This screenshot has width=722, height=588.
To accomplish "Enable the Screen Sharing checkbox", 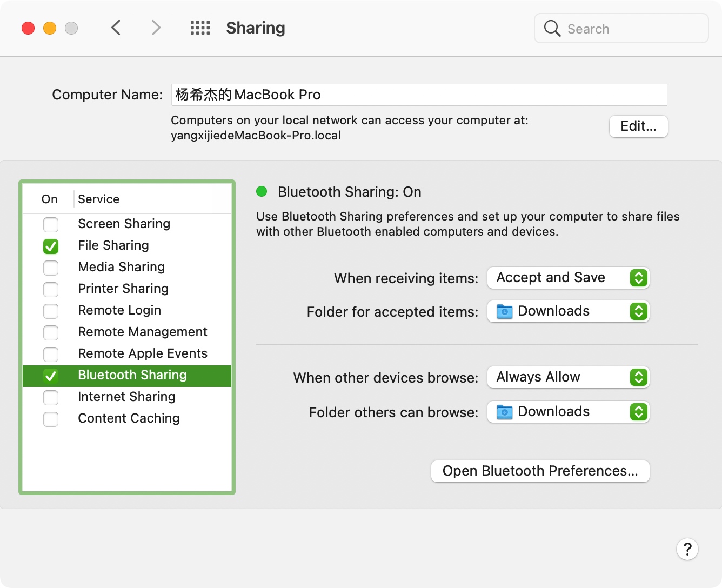I will [51, 224].
